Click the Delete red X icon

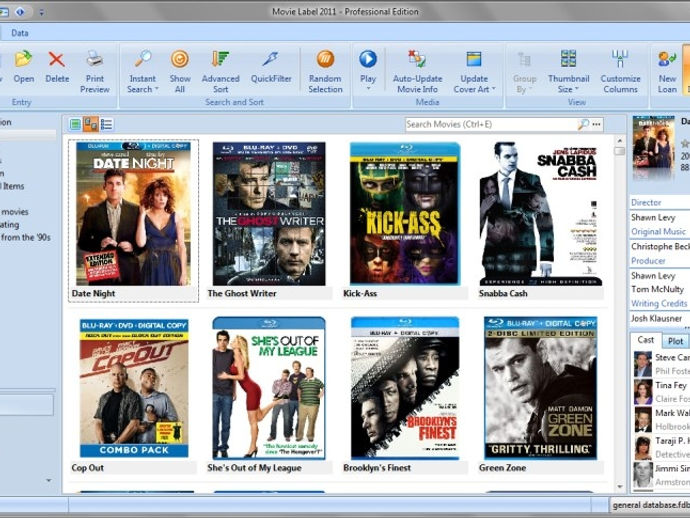(57, 59)
